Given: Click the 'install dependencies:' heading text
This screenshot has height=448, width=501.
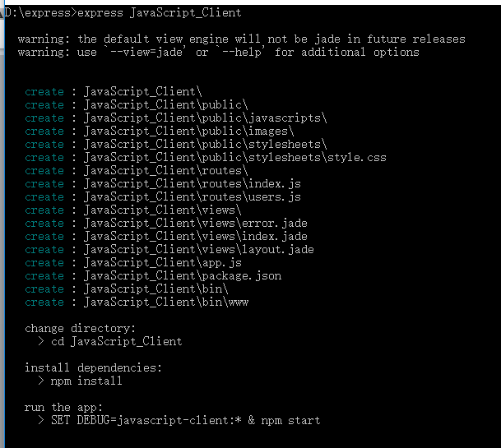Looking at the screenshot, I should click(93, 367).
